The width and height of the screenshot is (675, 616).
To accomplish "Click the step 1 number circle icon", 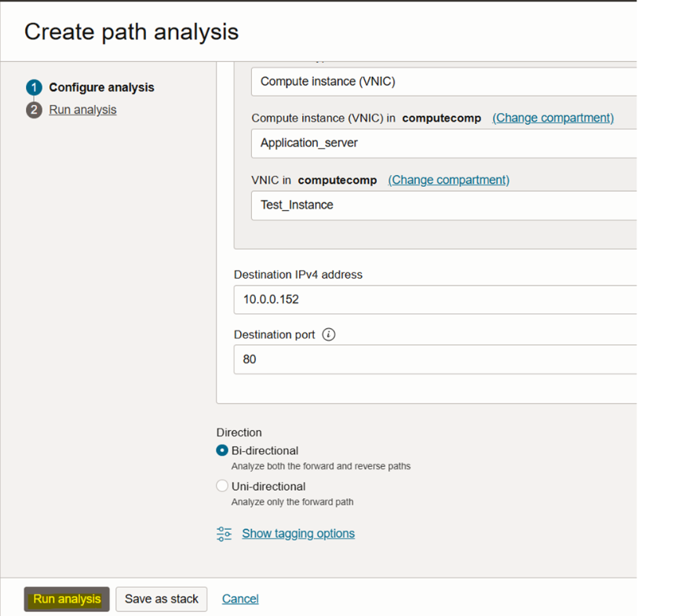I will click(x=33, y=88).
